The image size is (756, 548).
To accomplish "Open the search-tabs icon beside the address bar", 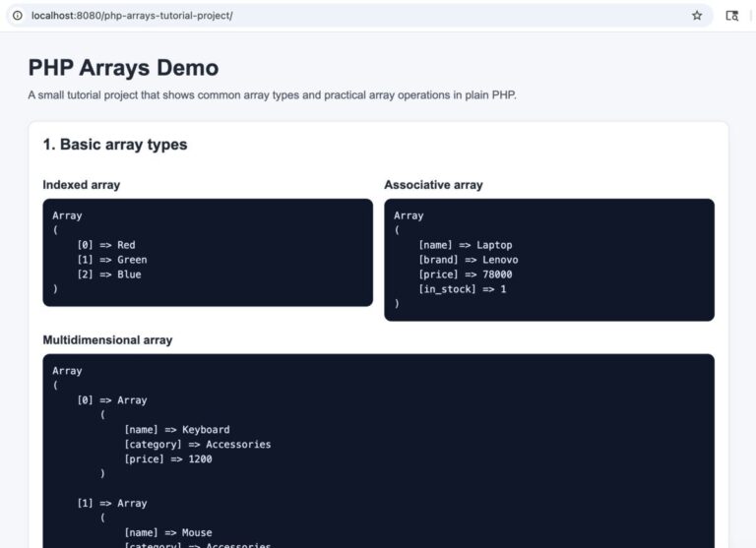I will [x=732, y=16].
